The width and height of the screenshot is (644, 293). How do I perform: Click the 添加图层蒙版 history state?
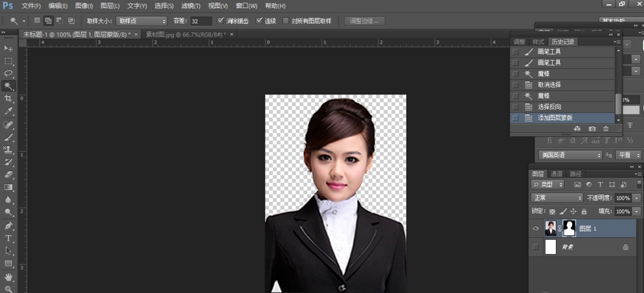click(x=555, y=118)
